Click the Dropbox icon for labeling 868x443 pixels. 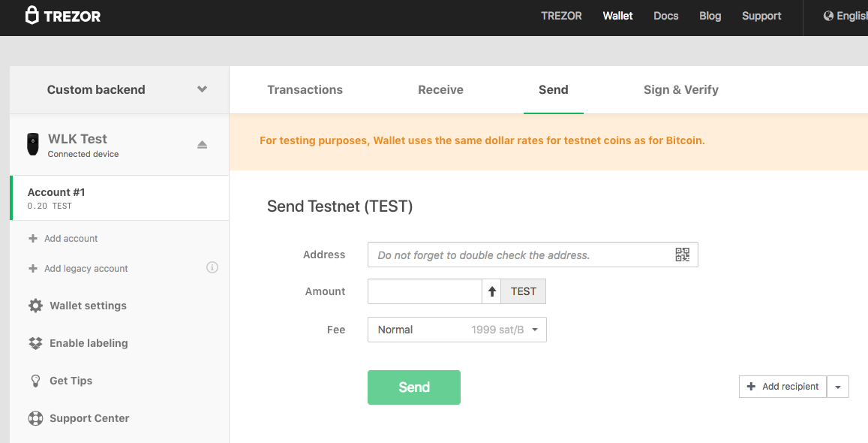point(35,343)
